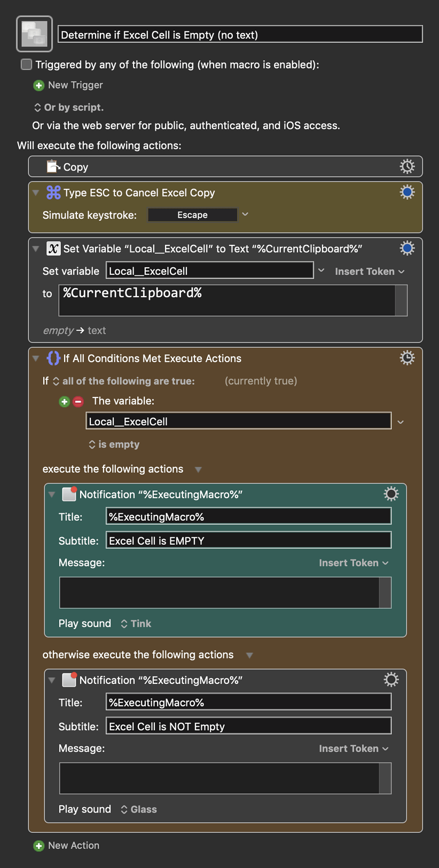Edit the macro name field
The height and width of the screenshot is (868, 439).
tap(240, 35)
